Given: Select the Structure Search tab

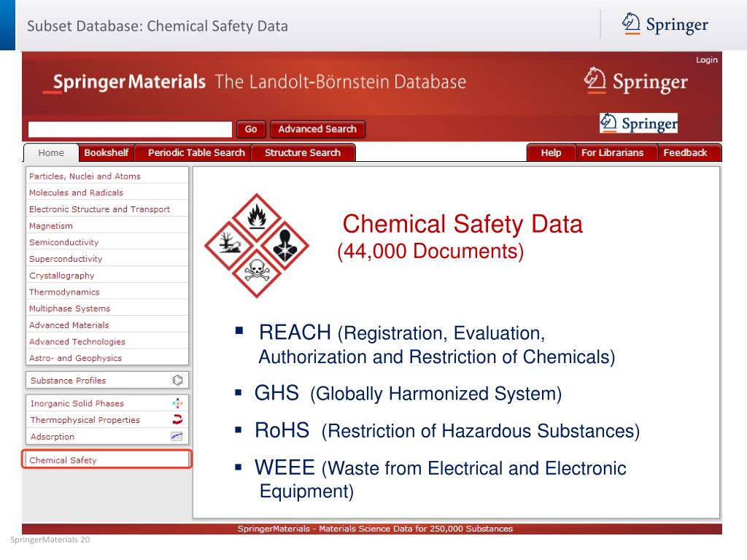Looking at the screenshot, I should pos(303,153).
